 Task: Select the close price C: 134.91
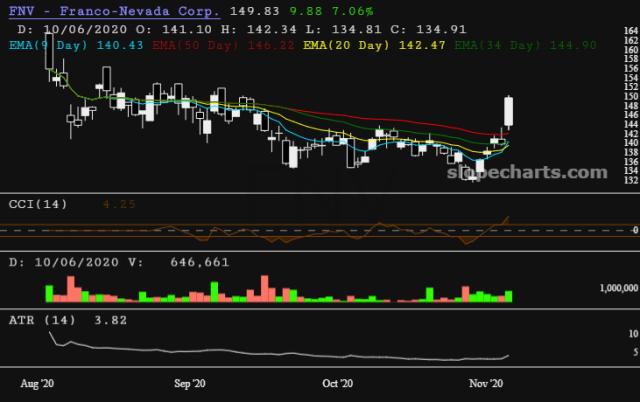coord(428,29)
